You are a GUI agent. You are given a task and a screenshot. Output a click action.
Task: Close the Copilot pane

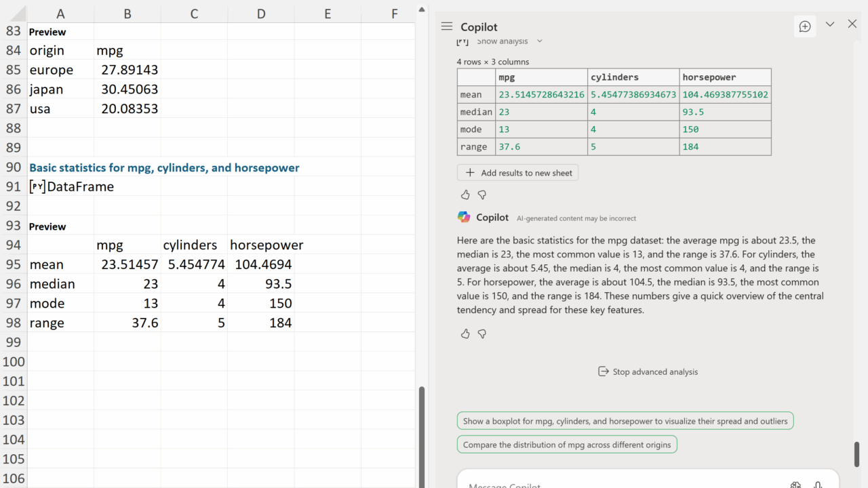(852, 24)
